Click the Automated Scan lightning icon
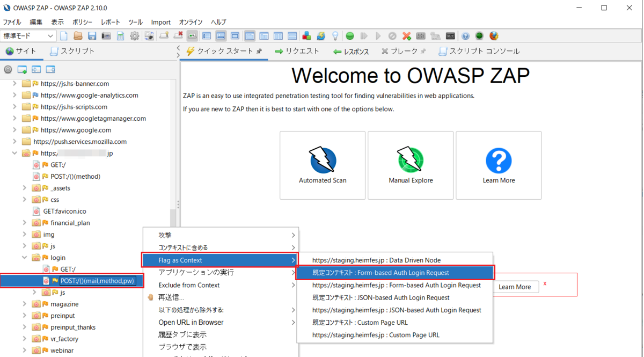The image size is (644, 357). coord(323,160)
